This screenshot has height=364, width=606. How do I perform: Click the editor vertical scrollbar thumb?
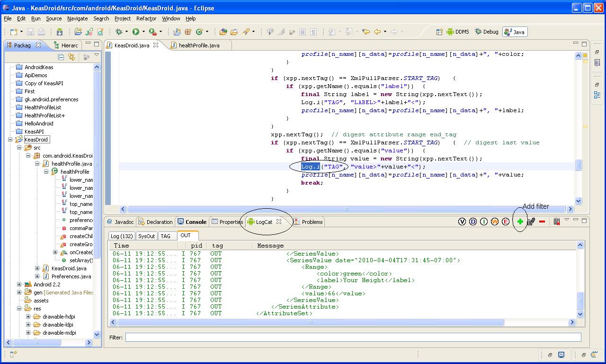[578, 165]
